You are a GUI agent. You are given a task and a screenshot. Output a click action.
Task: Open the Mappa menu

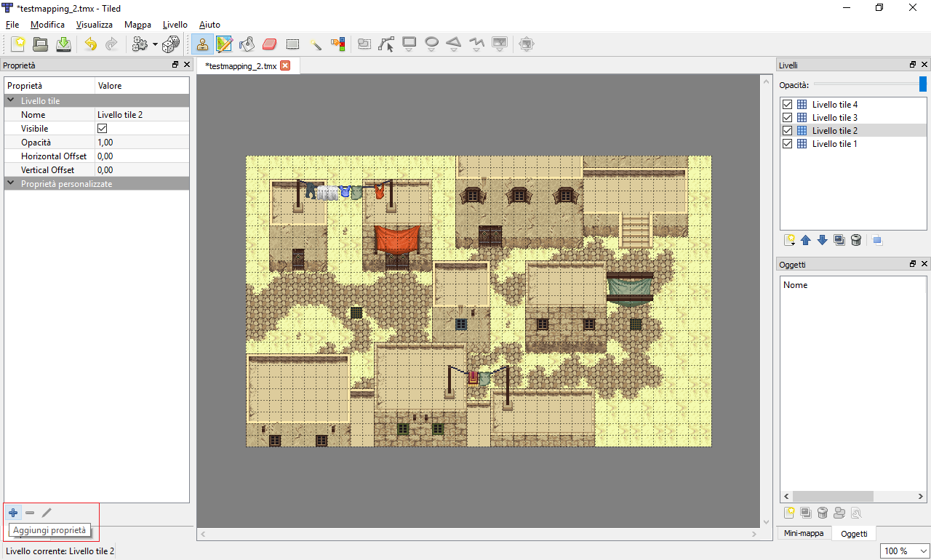(x=137, y=25)
